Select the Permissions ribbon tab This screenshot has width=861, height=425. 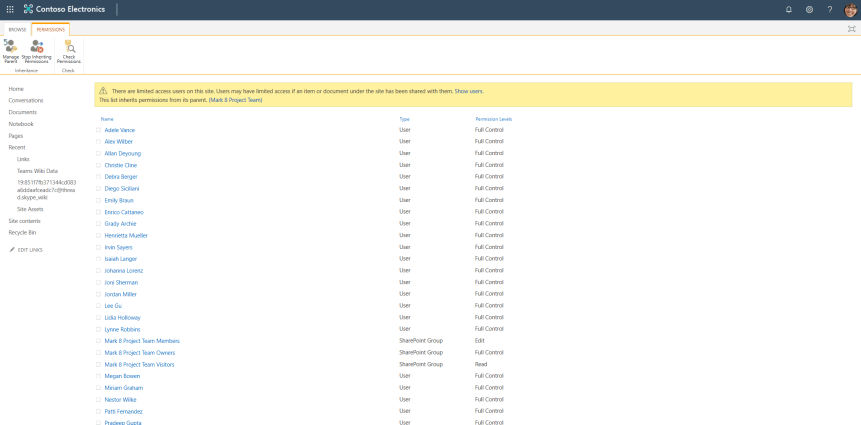pos(50,30)
